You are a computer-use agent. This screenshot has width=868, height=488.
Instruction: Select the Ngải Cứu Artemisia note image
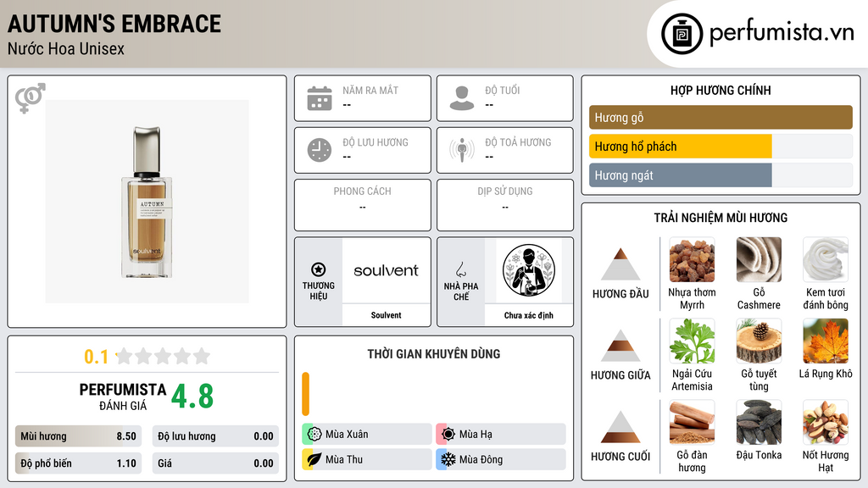(692, 341)
